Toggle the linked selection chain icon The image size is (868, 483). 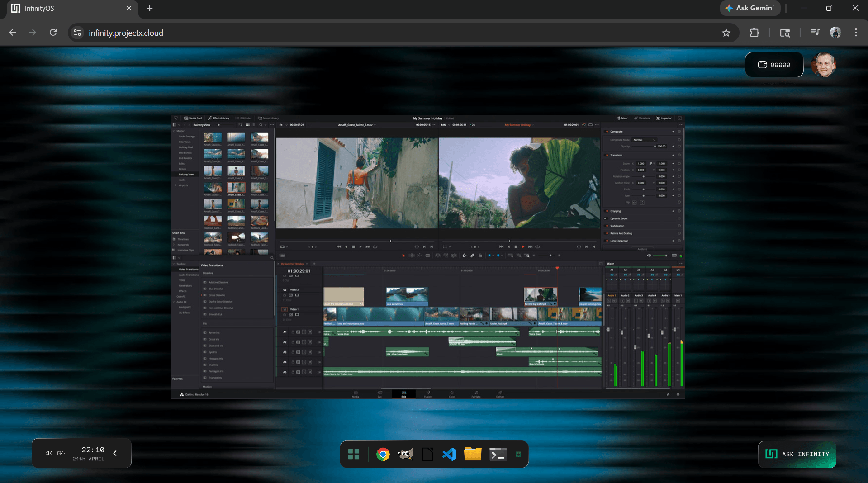(472, 256)
